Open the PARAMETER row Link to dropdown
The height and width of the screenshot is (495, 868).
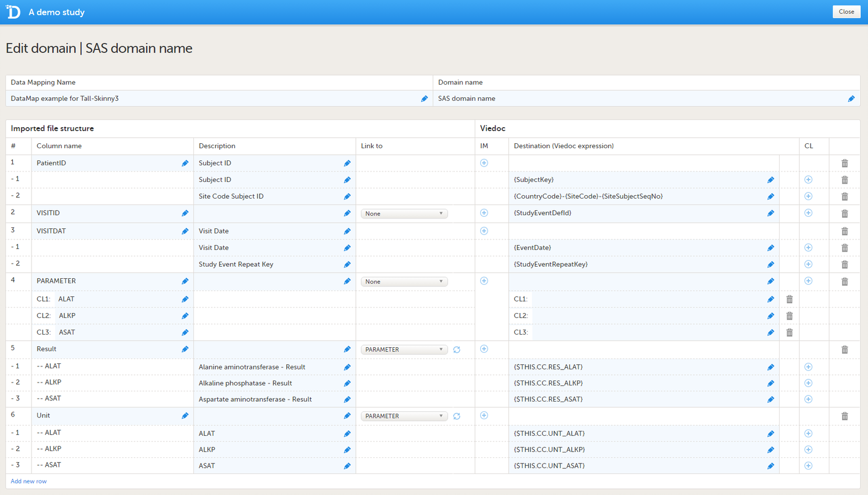point(404,282)
